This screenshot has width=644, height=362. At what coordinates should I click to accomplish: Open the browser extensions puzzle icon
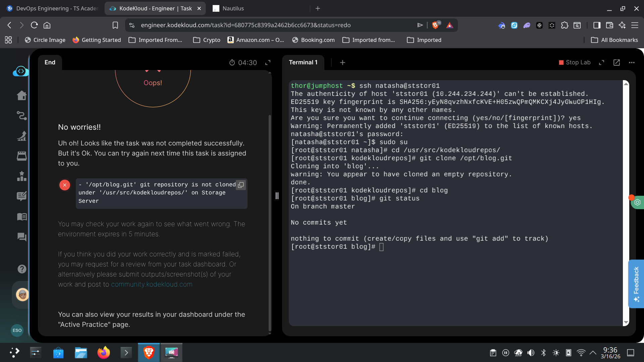565,25
